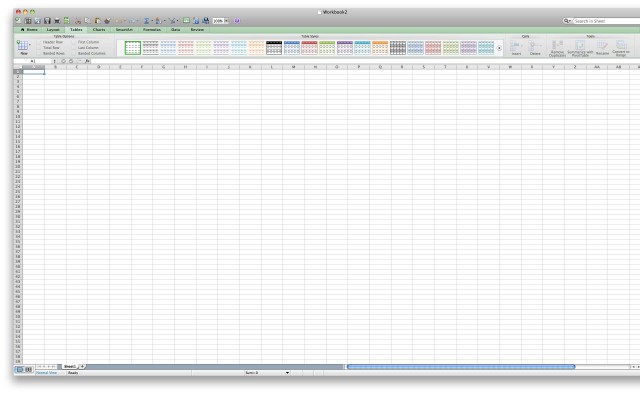Screen dimensions: 640x394
Task: Open the Layout ribbon tab
Action: (53, 30)
